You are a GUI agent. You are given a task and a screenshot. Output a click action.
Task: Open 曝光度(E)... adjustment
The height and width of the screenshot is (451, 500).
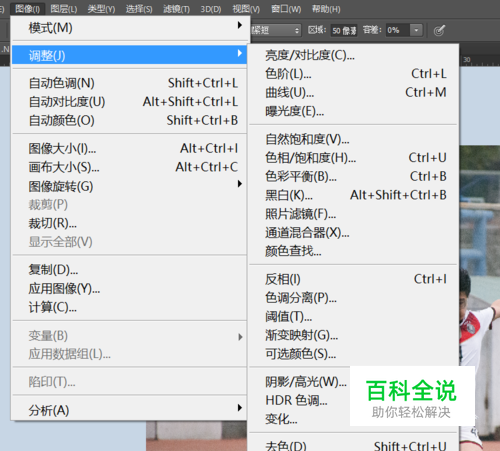tap(353, 111)
